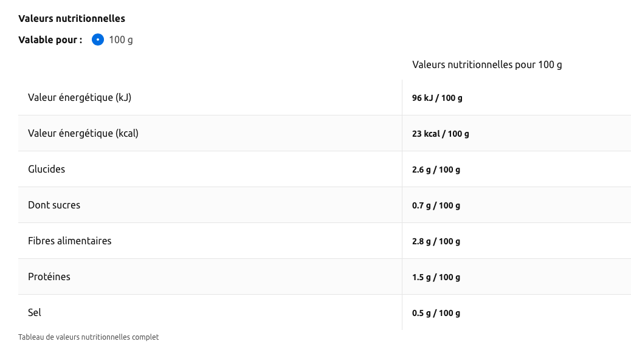Screen dimensions: 631x364
Task: Select the "Fibres alimentaires" row label
Action: [70, 241]
